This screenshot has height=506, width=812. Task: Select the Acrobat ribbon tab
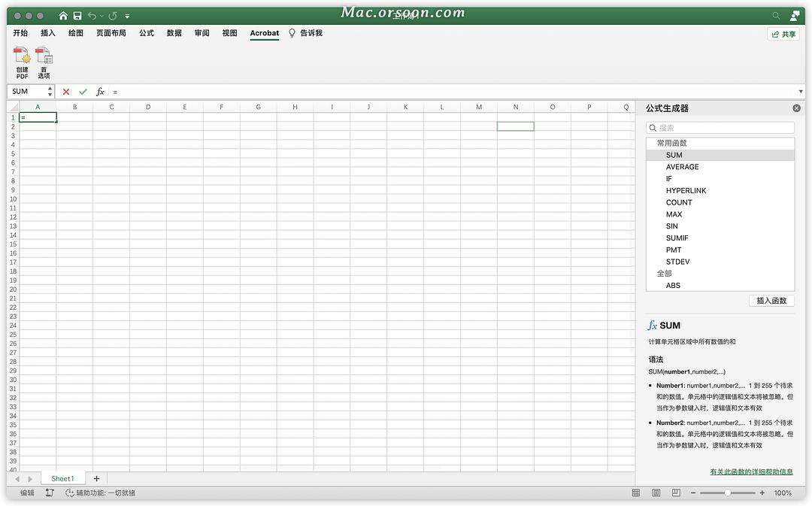click(x=264, y=33)
